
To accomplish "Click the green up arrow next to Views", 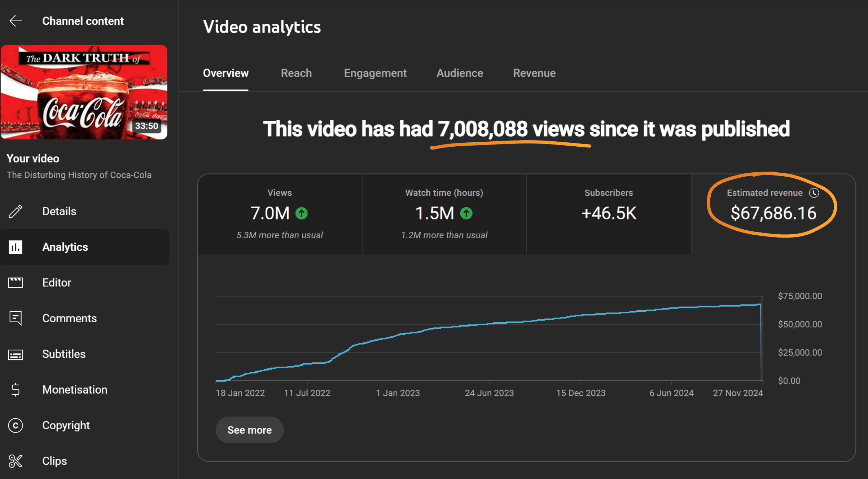I will coord(302,213).
